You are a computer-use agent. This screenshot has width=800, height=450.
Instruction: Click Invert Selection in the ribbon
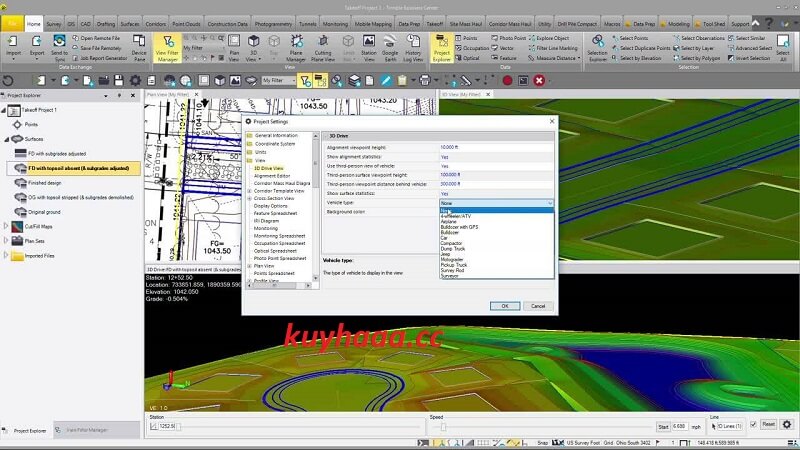pyautogui.click(x=749, y=58)
